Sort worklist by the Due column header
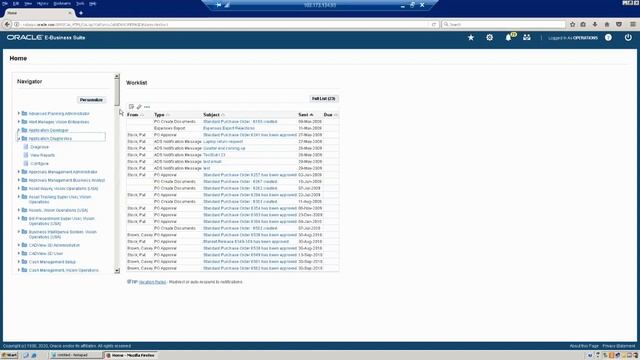 point(328,115)
